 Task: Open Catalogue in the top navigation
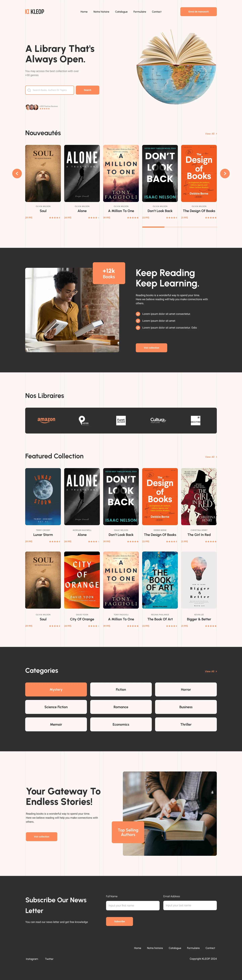click(x=121, y=12)
